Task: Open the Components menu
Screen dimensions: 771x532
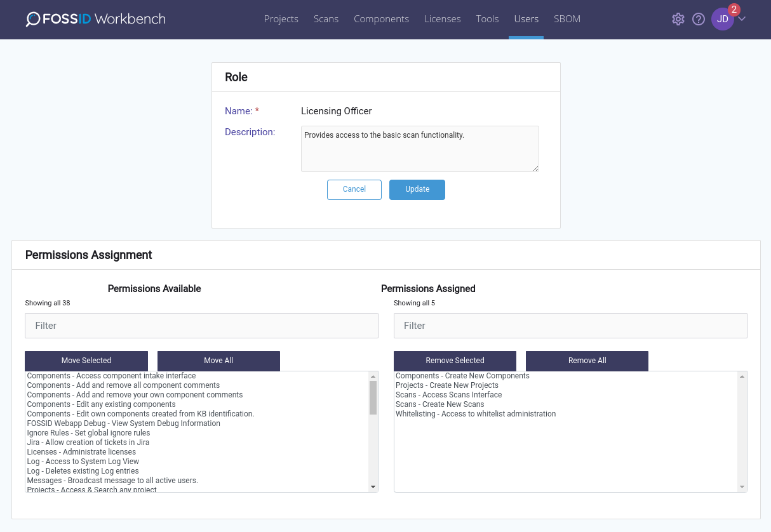Action: (381, 19)
